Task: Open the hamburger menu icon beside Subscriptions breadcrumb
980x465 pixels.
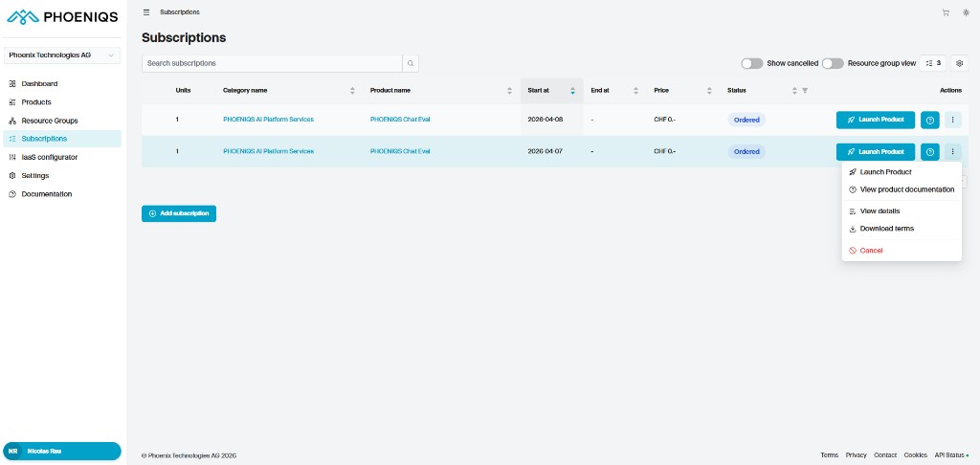Action: click(146, 11)
